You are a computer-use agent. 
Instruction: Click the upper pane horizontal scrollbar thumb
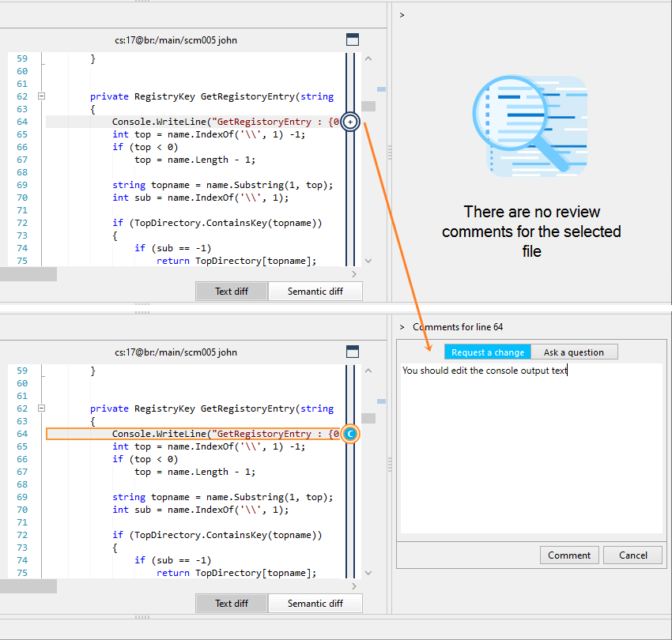(28, 274)
